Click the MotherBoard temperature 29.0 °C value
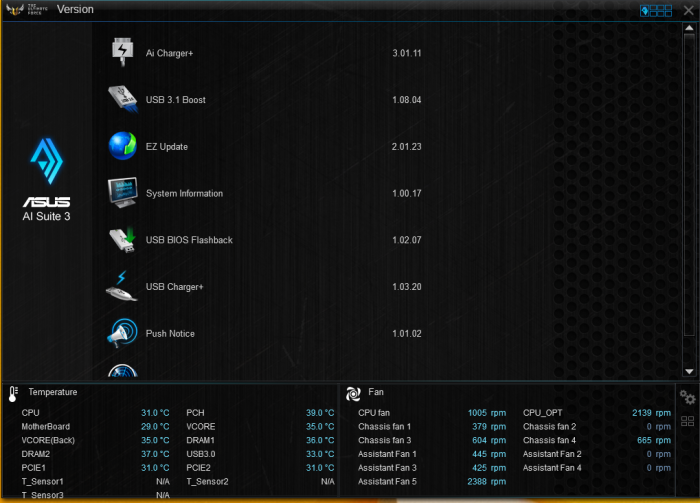This screenshot has width=700, height=503. (155, 427)
